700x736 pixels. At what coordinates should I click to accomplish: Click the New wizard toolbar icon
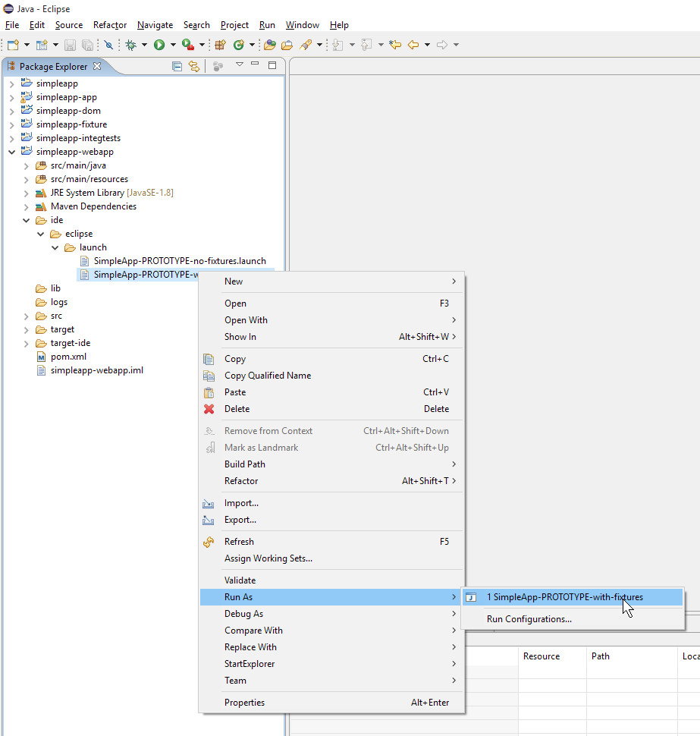[13, 45]
